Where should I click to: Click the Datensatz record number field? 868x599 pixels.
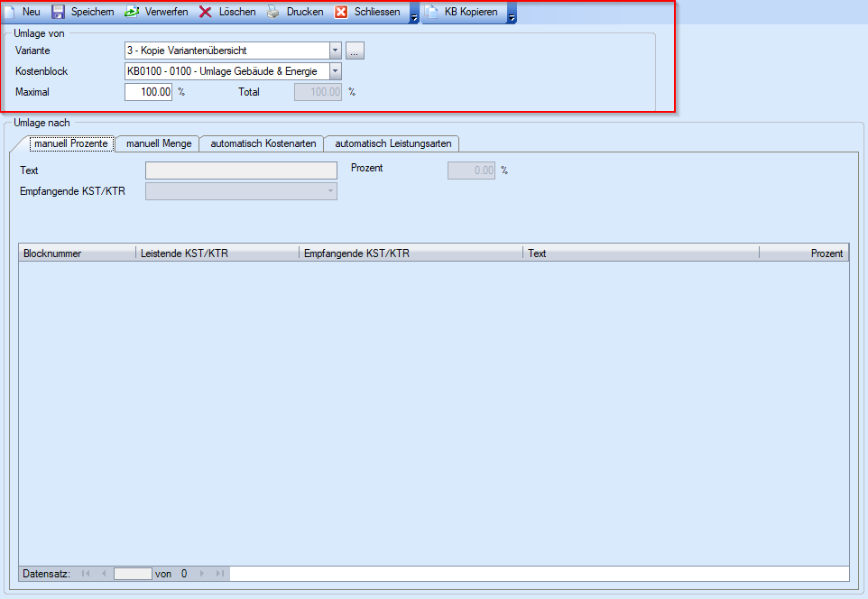coord(133,574)
